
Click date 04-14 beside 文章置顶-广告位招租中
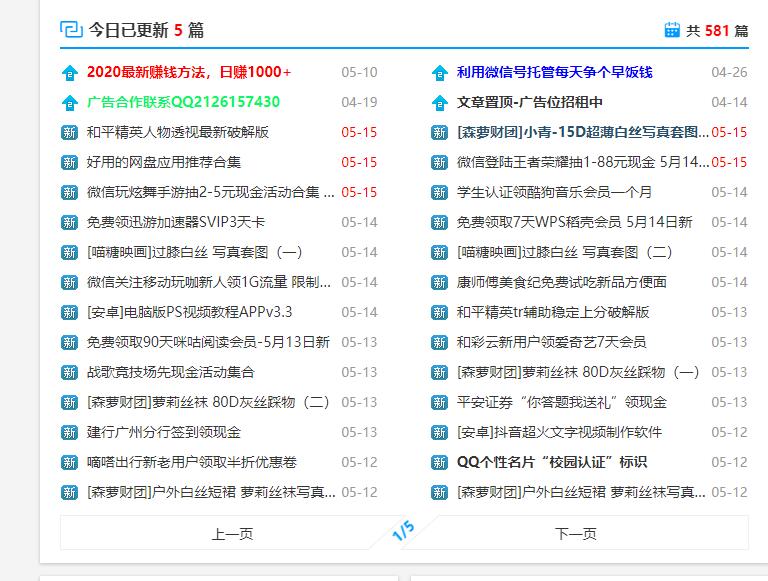[x=729, y=102]
